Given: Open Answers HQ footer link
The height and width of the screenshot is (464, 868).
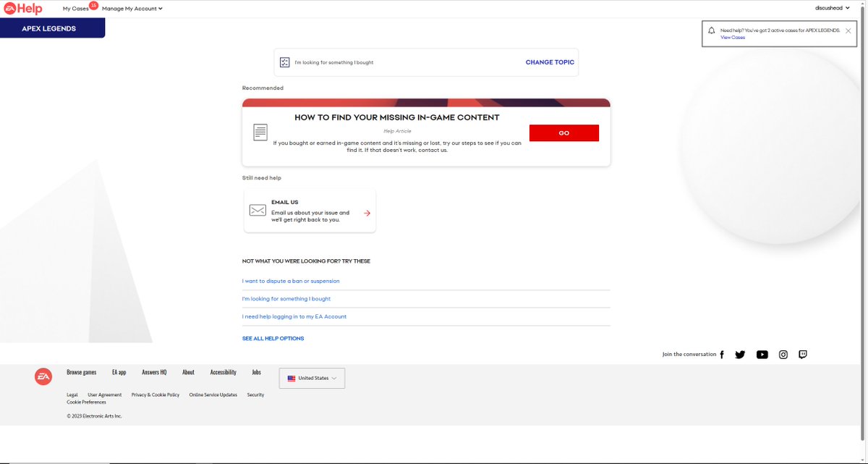Looking at the screenshot, I should point(154,372).
